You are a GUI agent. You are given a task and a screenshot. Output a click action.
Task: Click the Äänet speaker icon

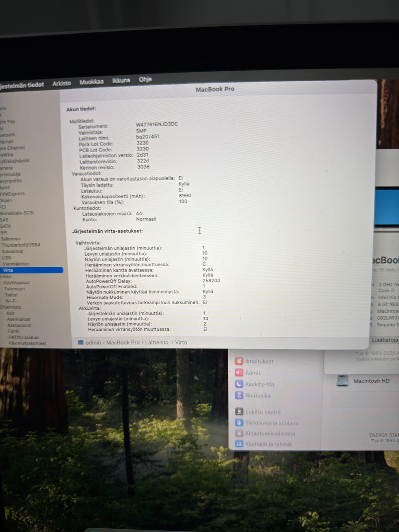click(x=239, y=372)
